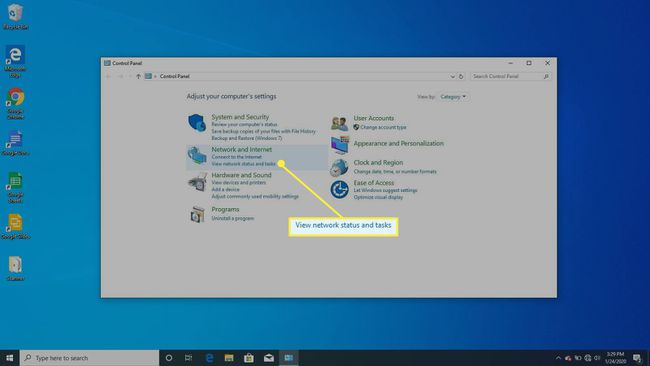
Task: Launch Edge from the taskbar
Action: [209, 358]
